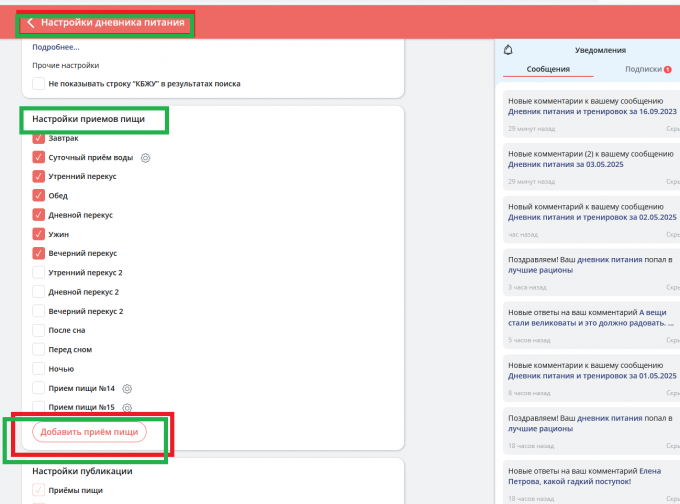Click the back arrow in the header
680x504 pixels.
point(30,23)
